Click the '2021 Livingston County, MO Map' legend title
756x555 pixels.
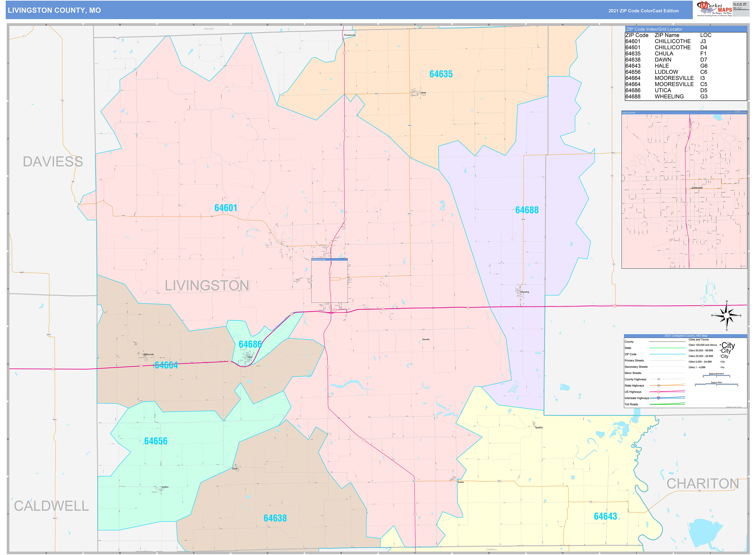(x=686, y=336)
